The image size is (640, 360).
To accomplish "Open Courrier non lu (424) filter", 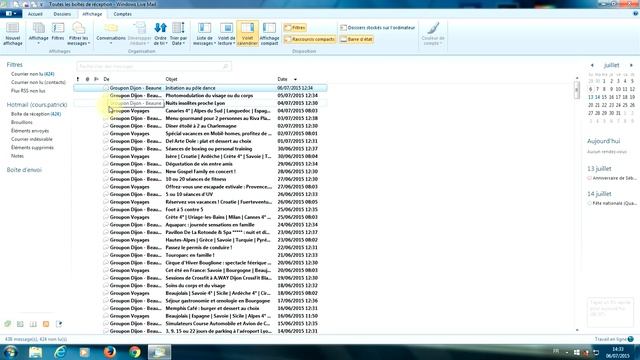I will 33,74.
